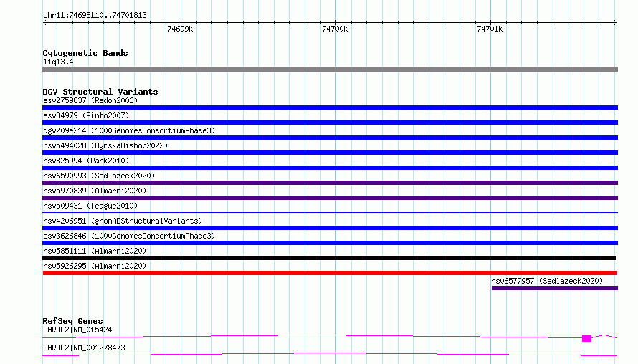The width and height of the screenshot is (638, 364).
Task: Open the DGV Structural Variants track title
Action: (x=100, y=92)
